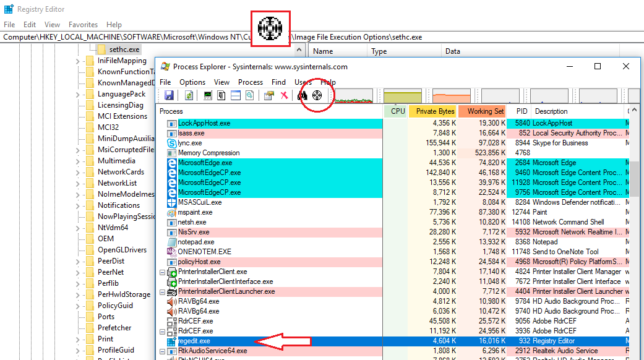Screen dimensions: 644x360
Task: Click the Process Explorer title bar icon
Action: click(165, 67)
